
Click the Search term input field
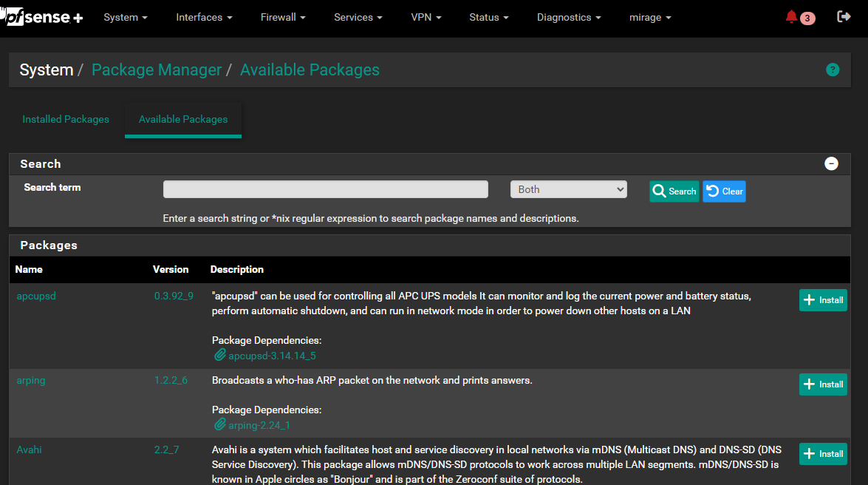325,190
